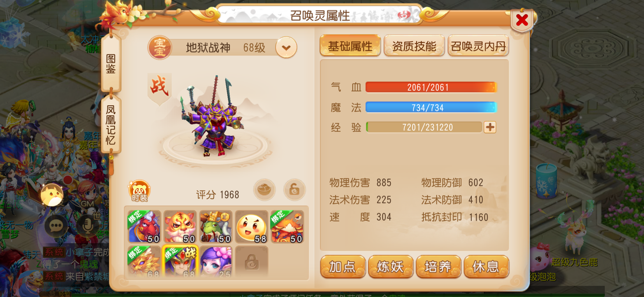Click the plus icon next to experience bar
Image resolution: width=644 pixels, height=297 pixels.
[x=490, y=127]
